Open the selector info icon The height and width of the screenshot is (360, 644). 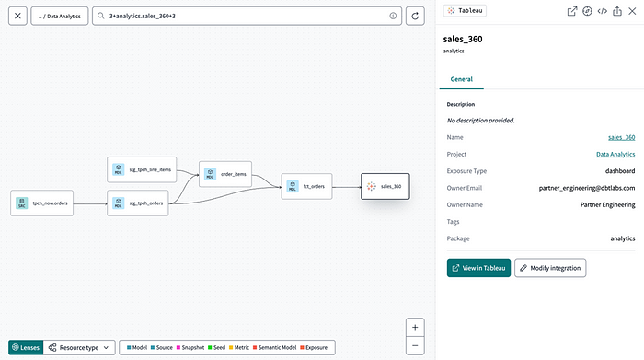pos(393,16)
